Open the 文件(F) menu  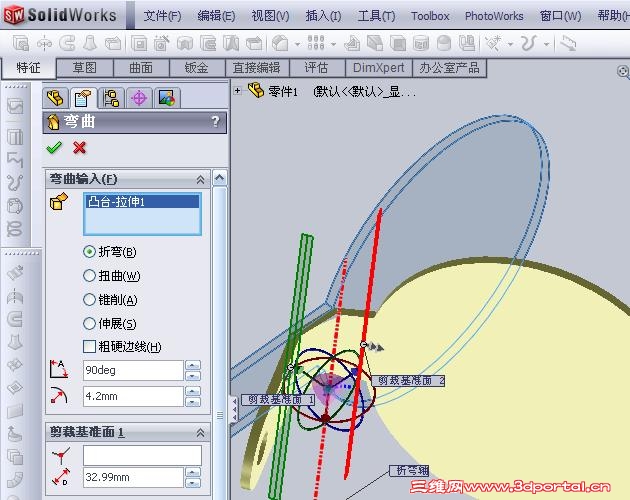point(162,16)
